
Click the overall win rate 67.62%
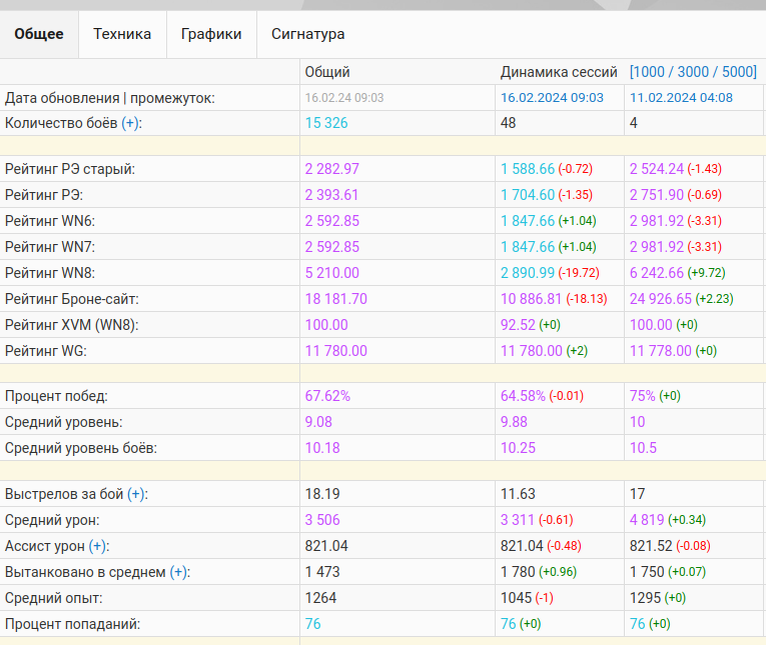(x=327, y=395)
